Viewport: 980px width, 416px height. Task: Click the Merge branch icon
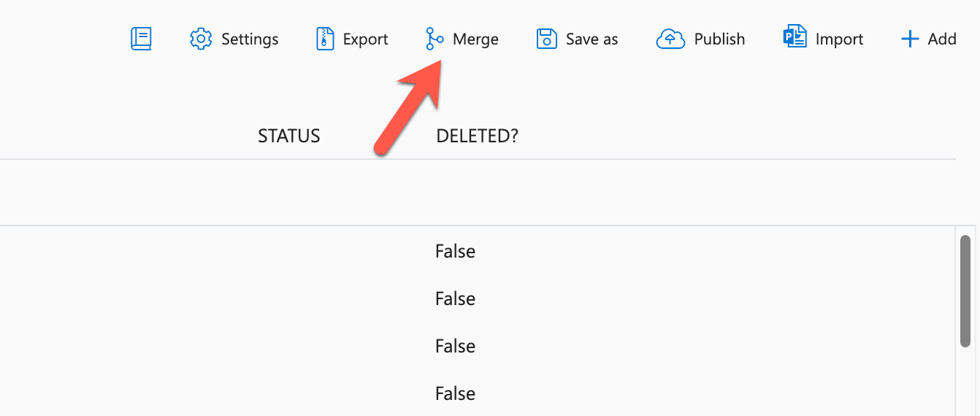point(435,39)
